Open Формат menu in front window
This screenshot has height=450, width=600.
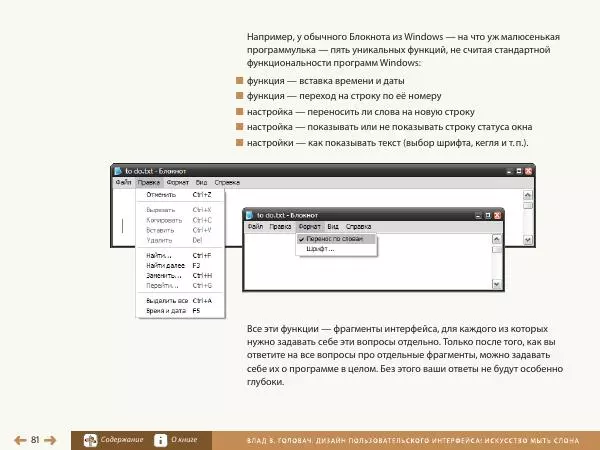tap(309, 227)
